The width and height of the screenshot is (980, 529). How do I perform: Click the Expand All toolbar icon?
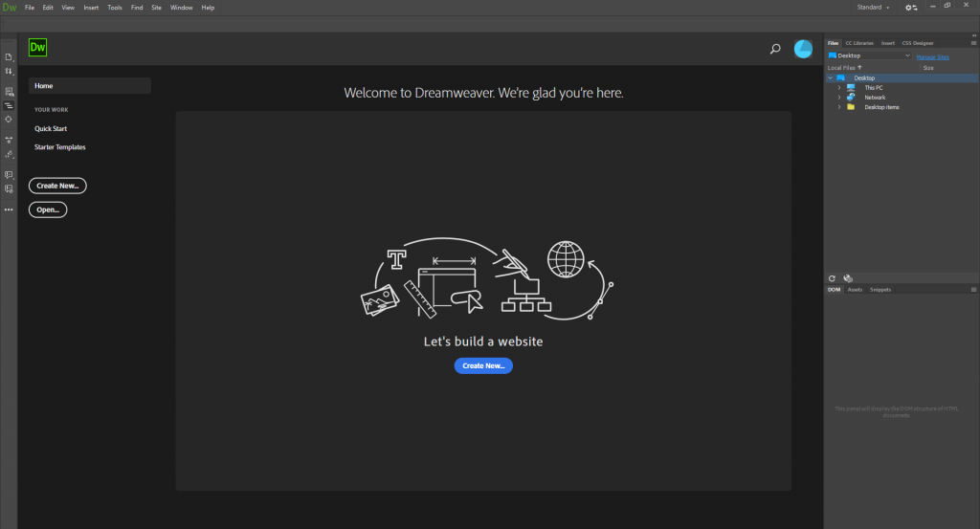tap(9, 140)
